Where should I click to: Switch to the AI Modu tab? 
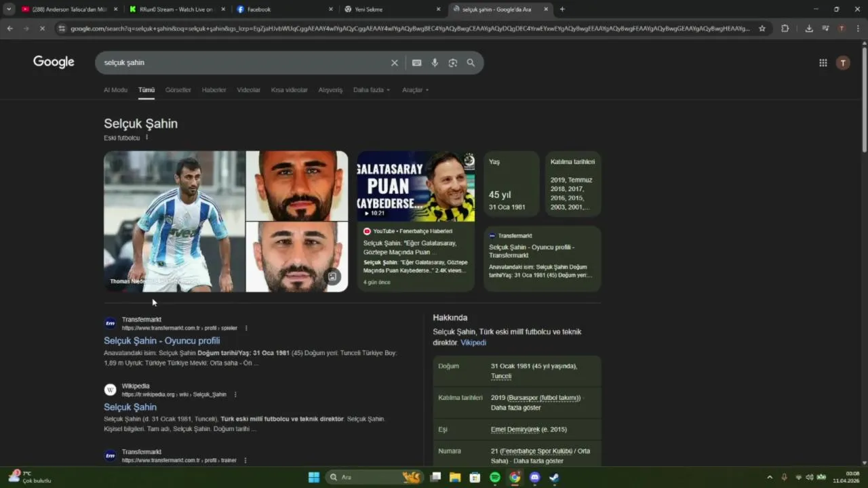click(115, 90)
